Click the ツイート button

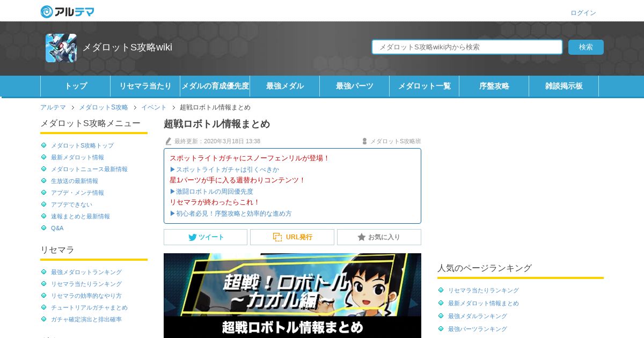pos(206,237)
